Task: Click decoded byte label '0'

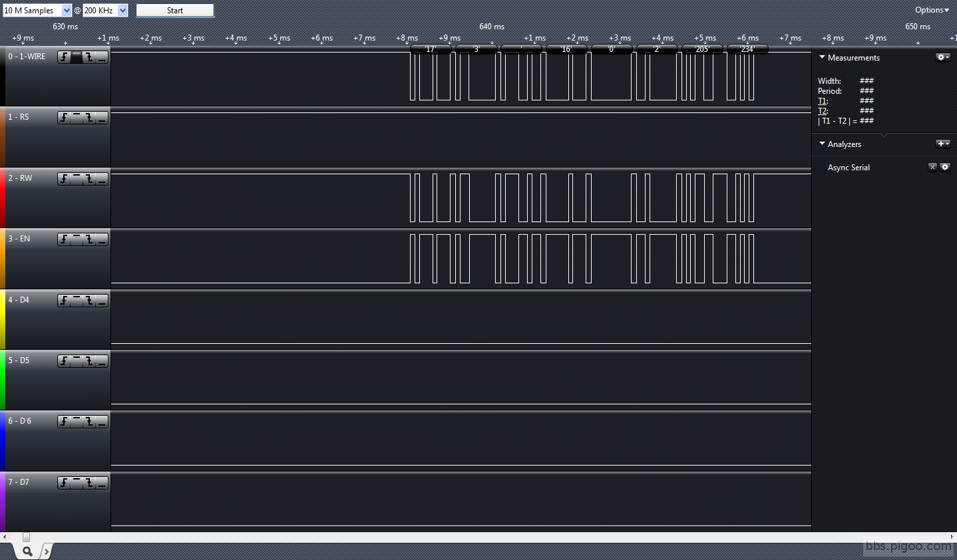Action: (x=612, y=49)
